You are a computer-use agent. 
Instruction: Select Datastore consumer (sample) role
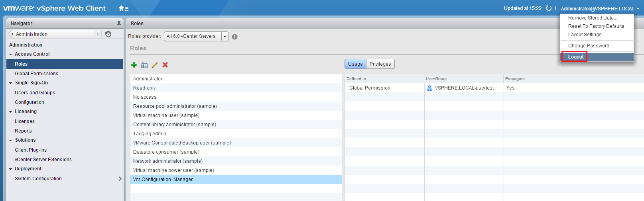click(236, 152)
